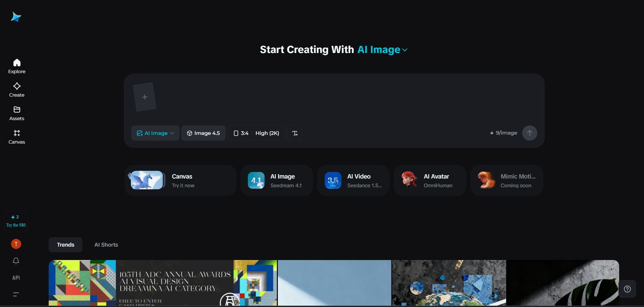Open the Canvas sidebar item
Viewport: 644px width, 307px height.
coord(17,137)
